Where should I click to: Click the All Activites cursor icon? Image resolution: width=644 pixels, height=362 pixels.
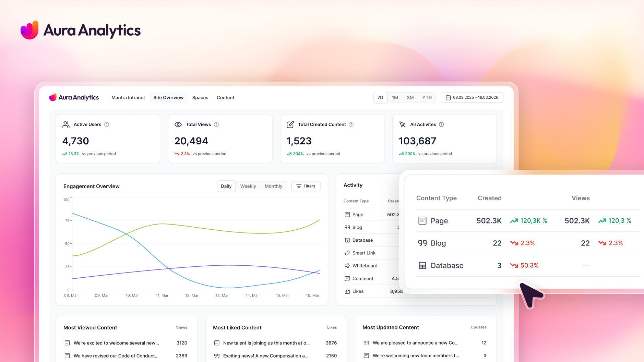coord(403,124)
